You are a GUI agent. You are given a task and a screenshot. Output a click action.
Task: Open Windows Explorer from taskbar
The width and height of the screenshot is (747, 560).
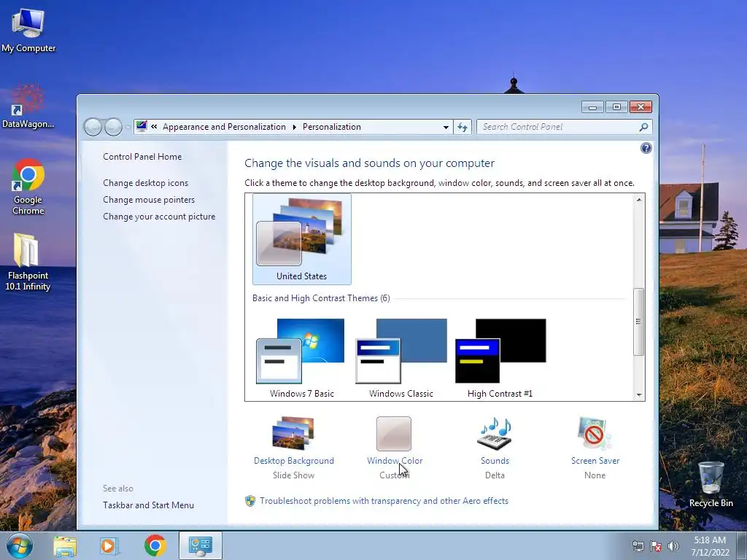(65, 545)
